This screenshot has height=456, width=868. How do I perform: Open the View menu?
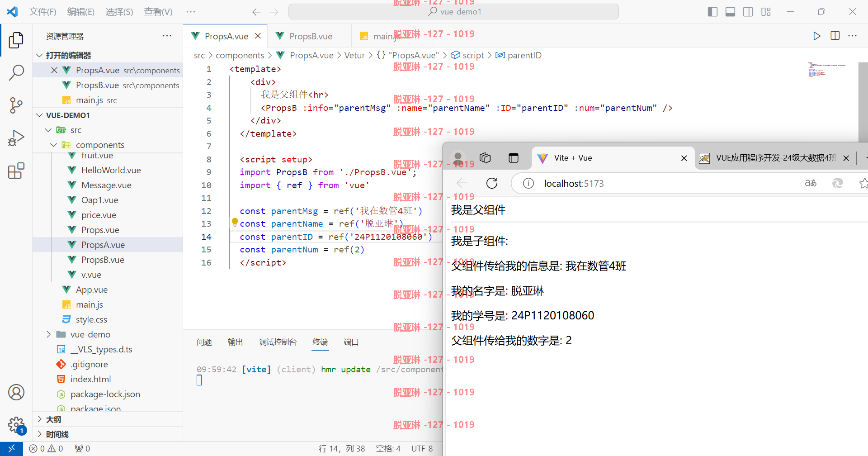(x=158, y=12)
